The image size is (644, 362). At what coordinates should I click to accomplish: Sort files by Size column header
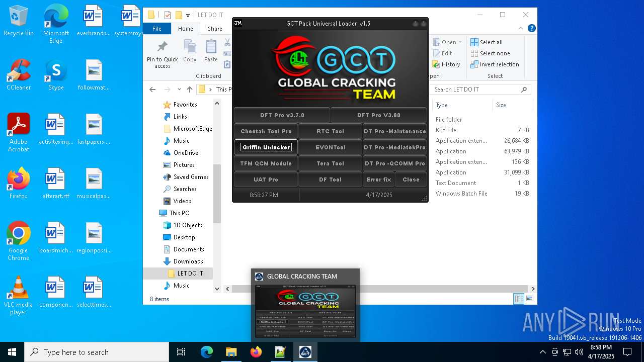tap(512, 105)
